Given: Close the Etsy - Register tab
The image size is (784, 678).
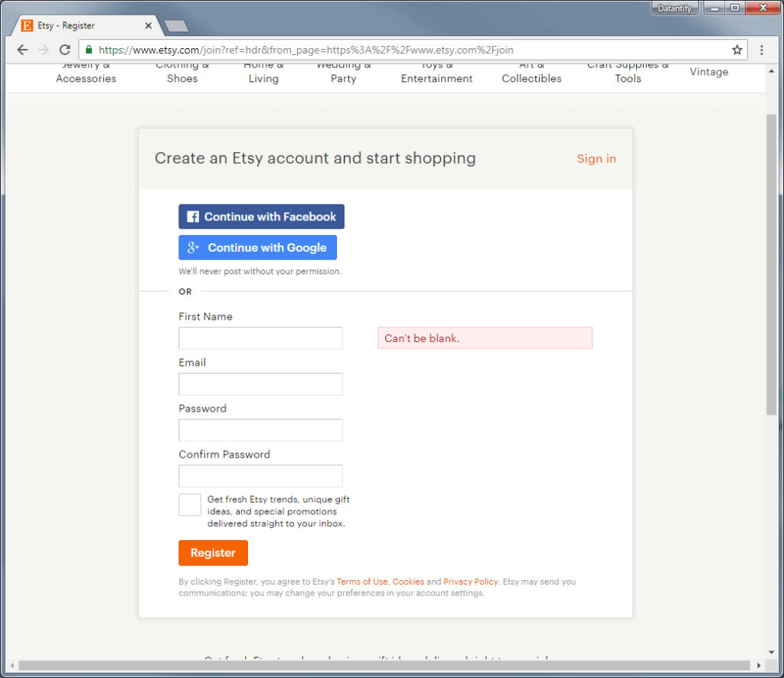Looking at the screenshot, I should tap(149, 25).
